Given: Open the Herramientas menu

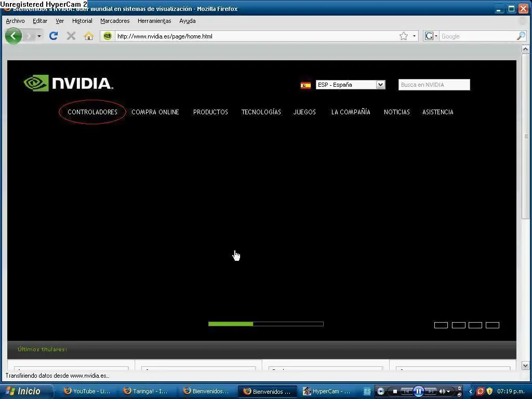Looking at the screenshot, I should pyautogui.click(x=154, y=21).
